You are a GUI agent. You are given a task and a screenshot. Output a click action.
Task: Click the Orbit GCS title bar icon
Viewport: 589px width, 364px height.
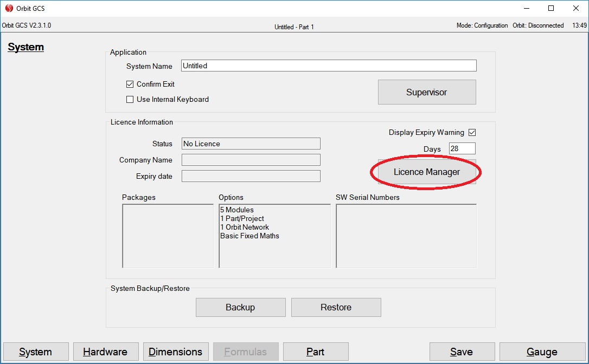pos(9,8)
